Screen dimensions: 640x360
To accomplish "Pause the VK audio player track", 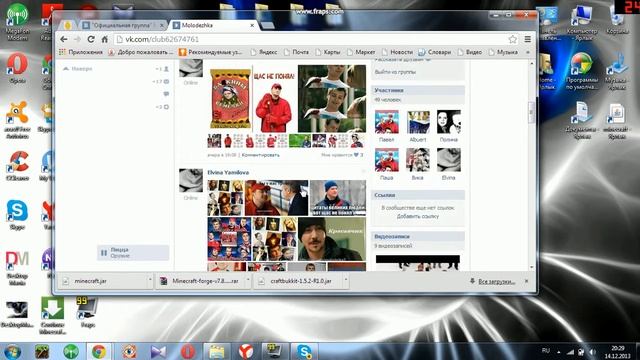I will tap(104, 253).
